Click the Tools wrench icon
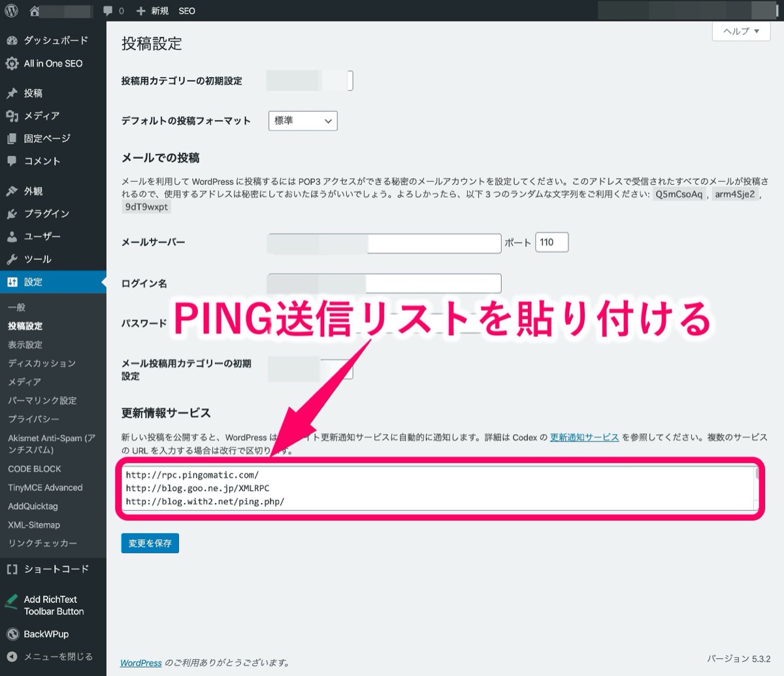 point(12,259)
